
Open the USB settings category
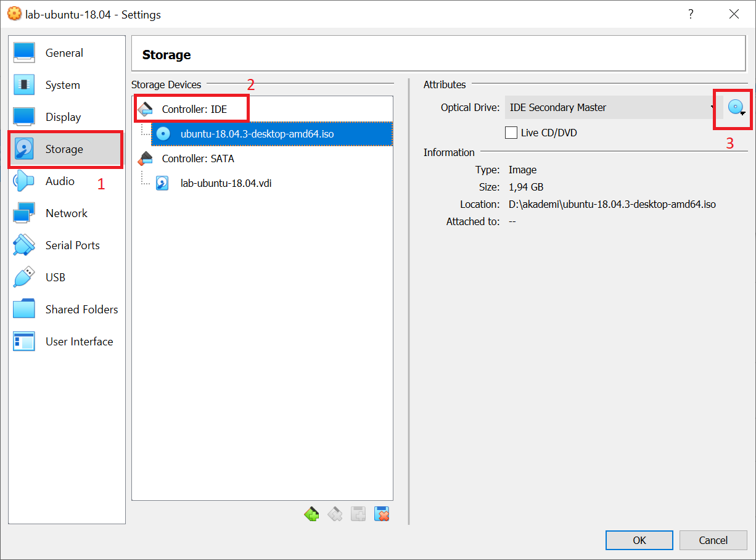(67, 278)
